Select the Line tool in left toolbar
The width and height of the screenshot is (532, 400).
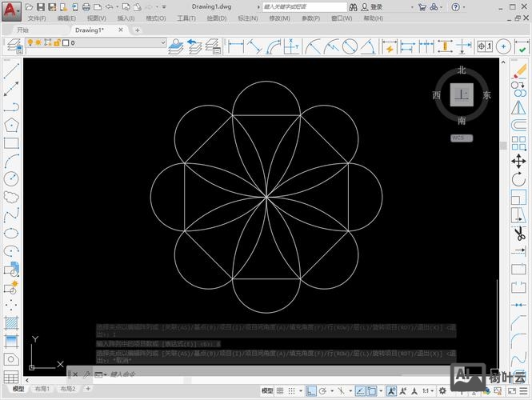pyautogui.click(x=11, y=70)
